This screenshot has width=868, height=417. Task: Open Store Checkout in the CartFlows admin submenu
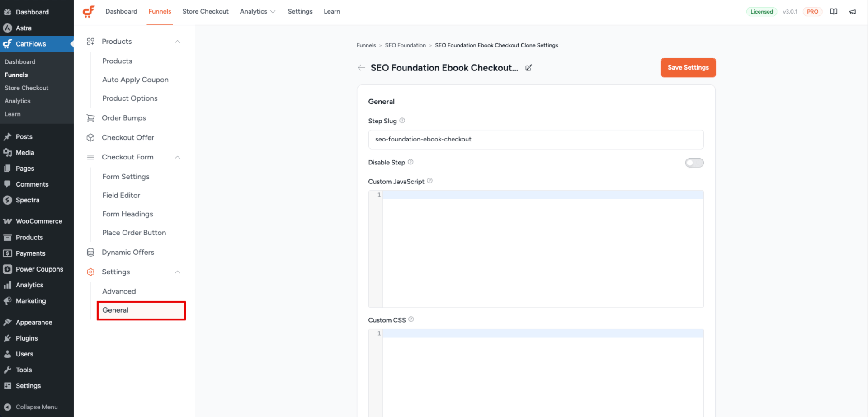26,88
